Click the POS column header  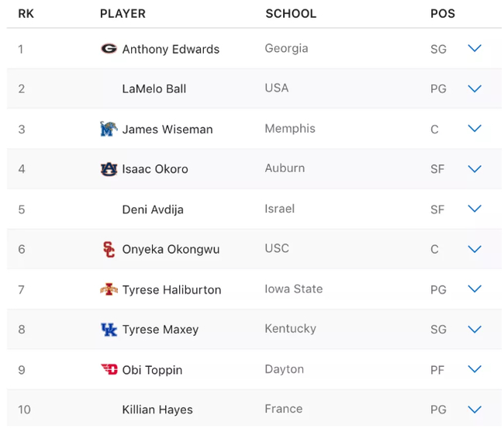click(x=443, y=14)
